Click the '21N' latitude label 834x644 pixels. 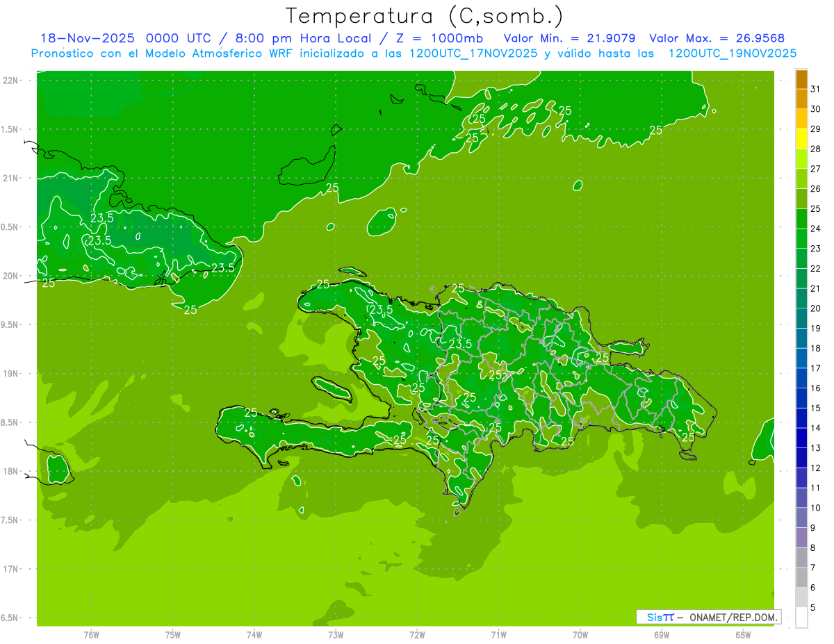tap(11, 179)
